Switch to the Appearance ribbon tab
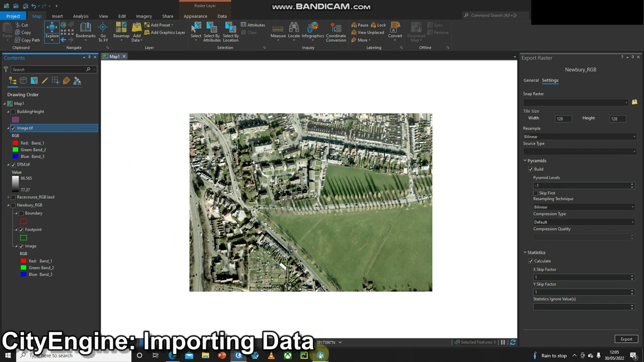The width and height of the screenshot is (644, 362). [x=195, y=16]
